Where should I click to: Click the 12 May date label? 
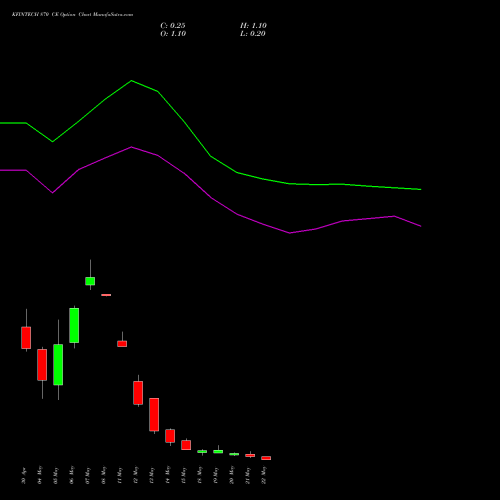(136, 475)
